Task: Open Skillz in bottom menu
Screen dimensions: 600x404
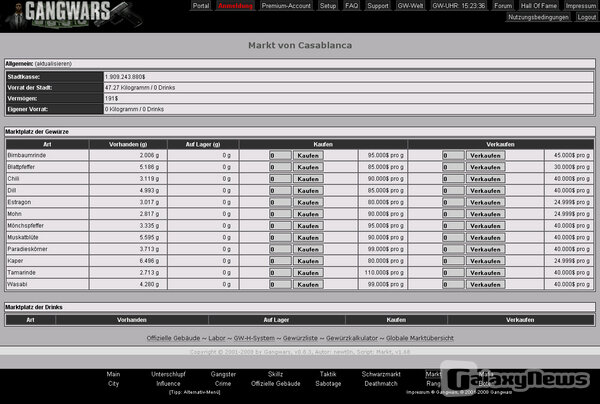Action: tap(276, 374)
